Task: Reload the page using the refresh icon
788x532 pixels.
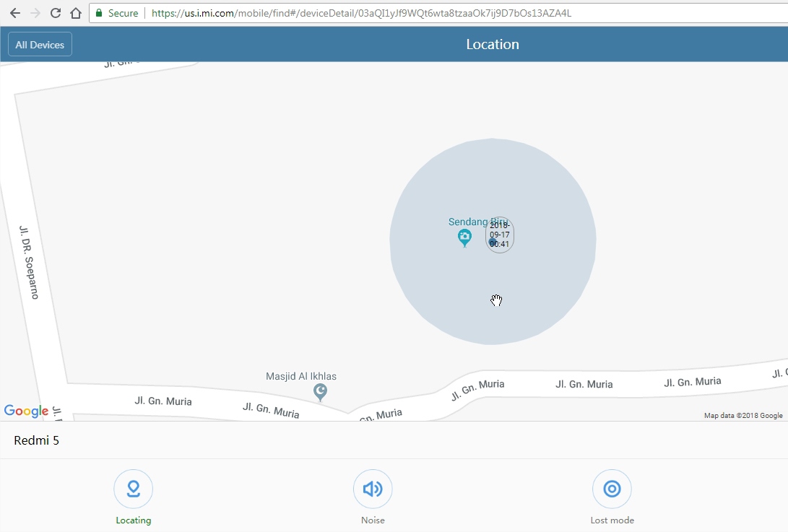Action: tap(55, 13)
